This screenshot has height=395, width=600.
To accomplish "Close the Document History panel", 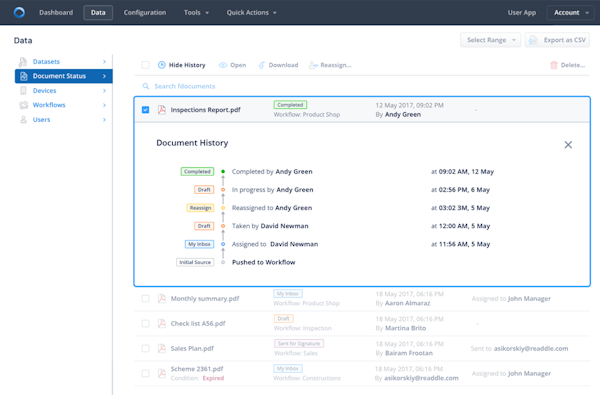I will [x=568, y=145].
